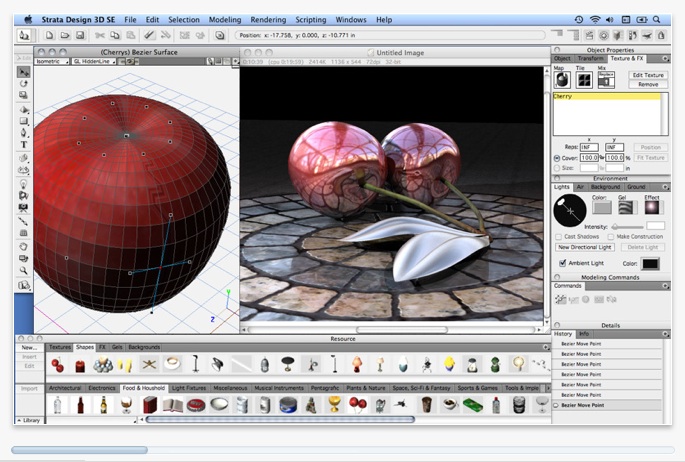Uncheck the Ambient Light checkbox
685x462 pixels.
tap(562, 263)
